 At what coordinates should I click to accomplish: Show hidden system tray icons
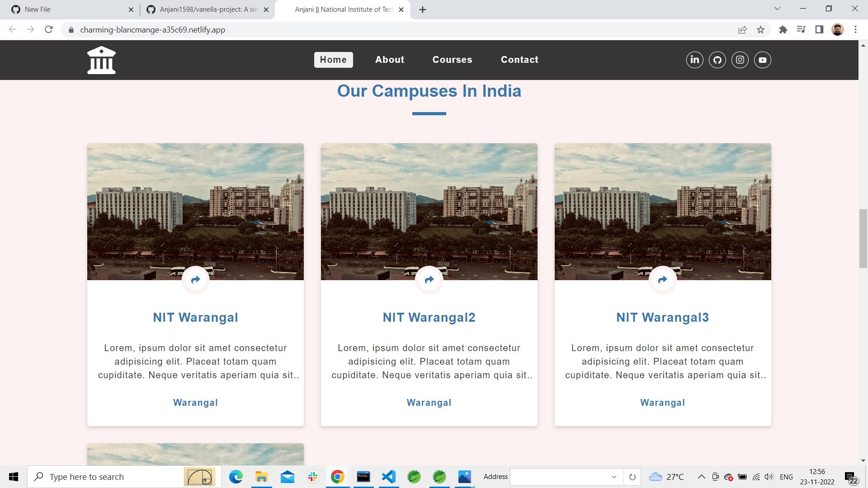(x=701, y=477)
